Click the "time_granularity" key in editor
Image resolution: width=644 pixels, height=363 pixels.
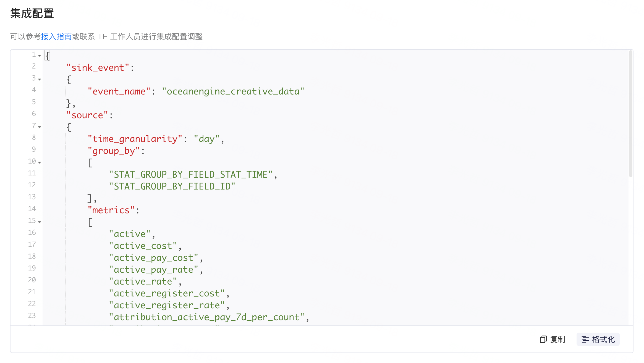coord(135,139)
